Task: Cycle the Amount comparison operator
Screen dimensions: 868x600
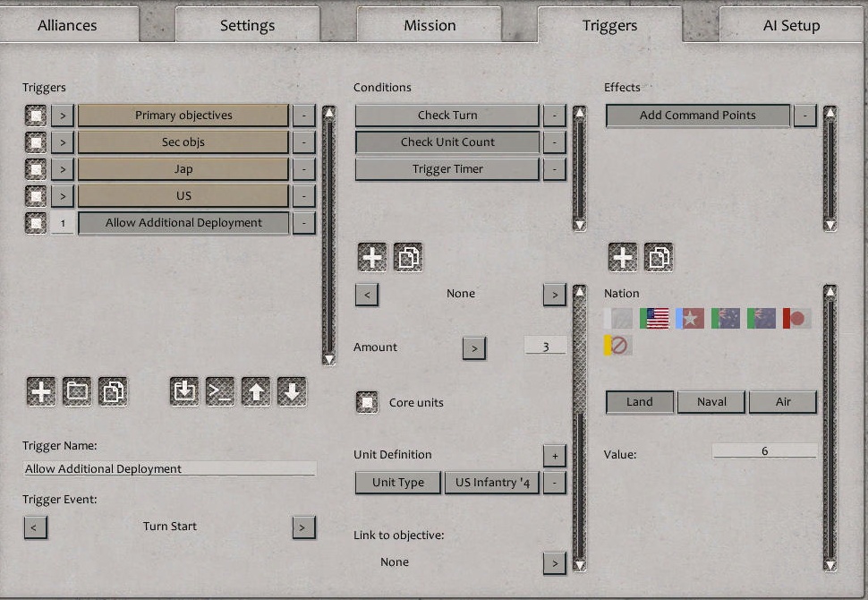Action: (474, 348)
